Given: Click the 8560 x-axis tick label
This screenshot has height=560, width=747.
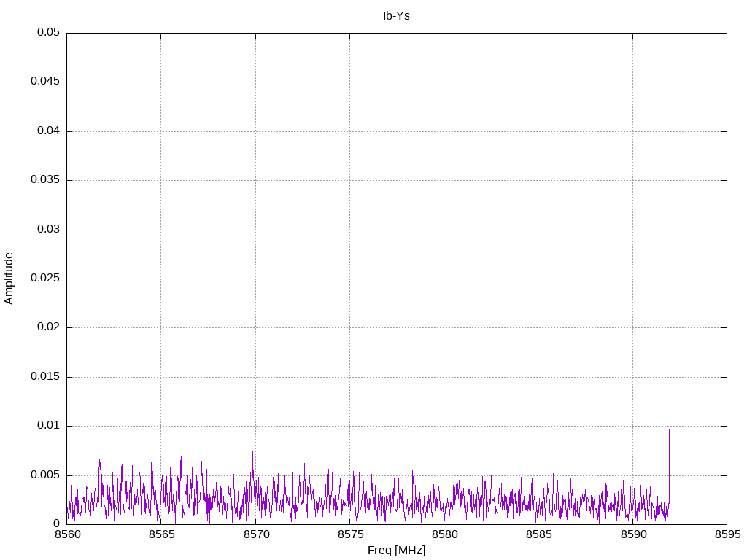Looking at the screenshot, I should [x=67, y=534].
